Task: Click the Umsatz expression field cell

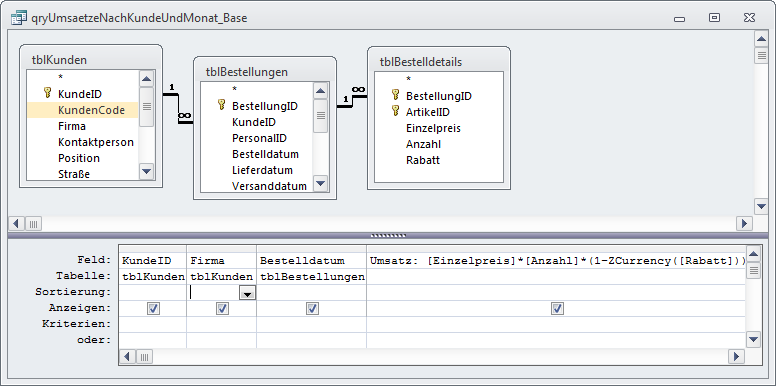Action: click(x=556, y=260)
